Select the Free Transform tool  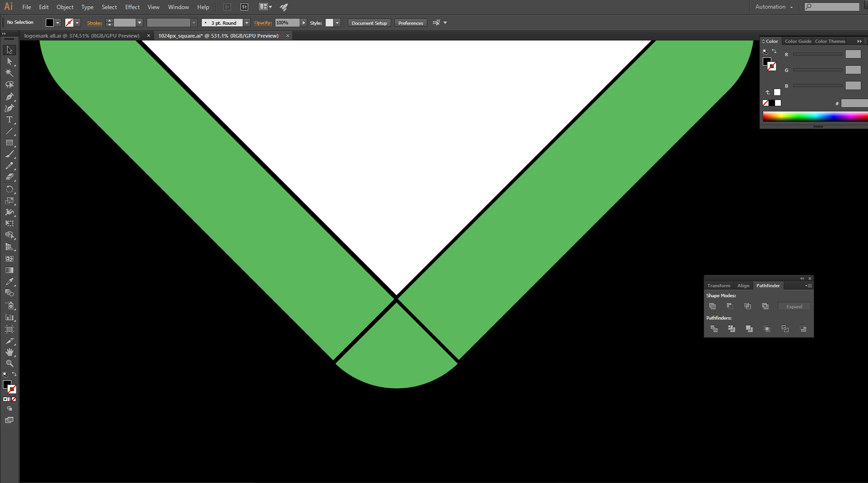(x=10, y=223)
